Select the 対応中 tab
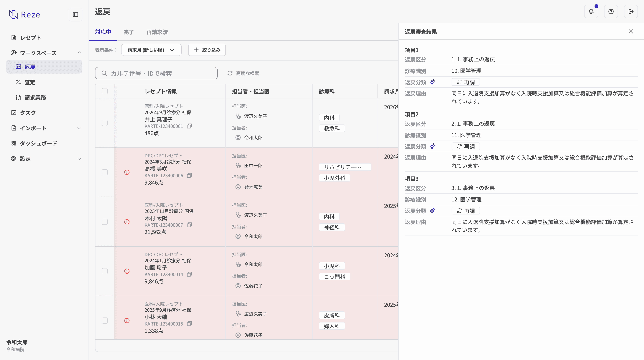Viewport: 644px width, 360px height. coord(103,32)
